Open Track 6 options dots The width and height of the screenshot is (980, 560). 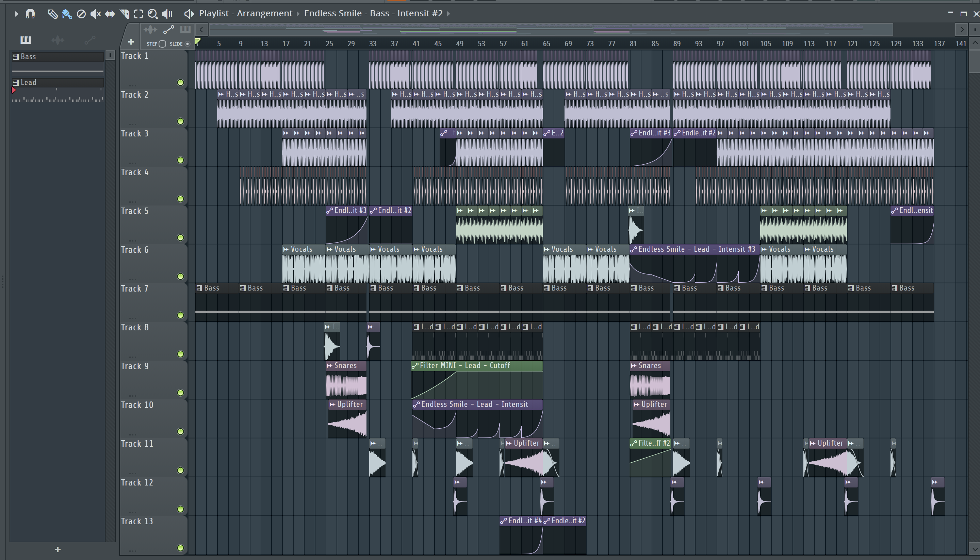pos(133,279)
